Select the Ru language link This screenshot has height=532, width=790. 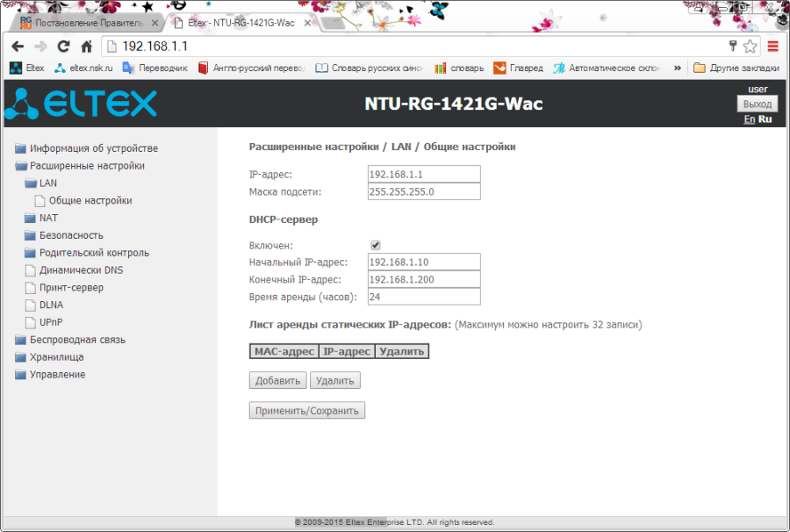765,119
